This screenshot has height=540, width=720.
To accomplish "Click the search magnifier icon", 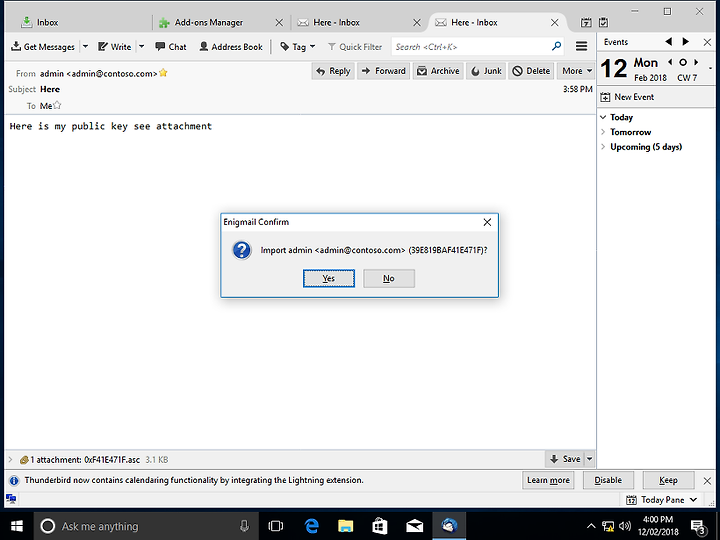I will (557, 46).
